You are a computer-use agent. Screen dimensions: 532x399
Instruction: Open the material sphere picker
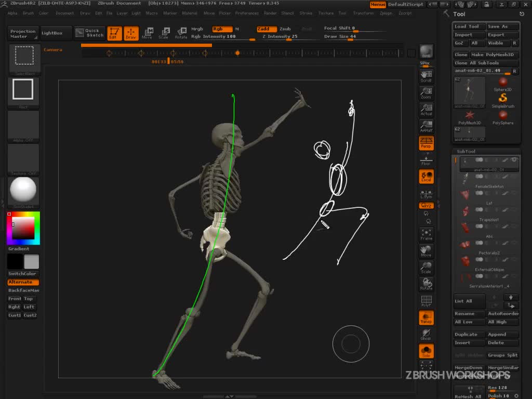point(23,192)
